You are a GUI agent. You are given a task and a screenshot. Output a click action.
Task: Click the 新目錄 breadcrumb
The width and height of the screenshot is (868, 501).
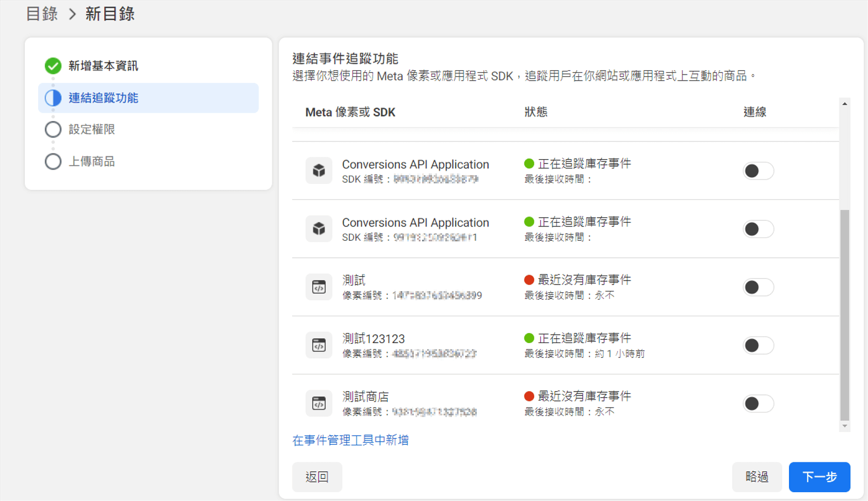(110, 14)
